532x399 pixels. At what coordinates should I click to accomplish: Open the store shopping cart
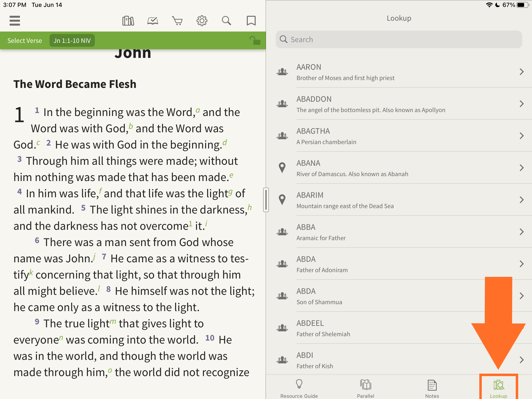(x=177, y=21)
